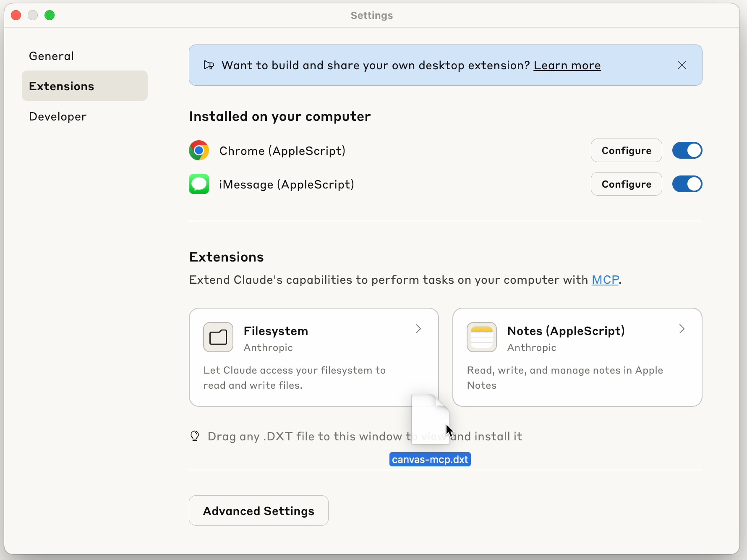Image resolution: width=747 pixels, height=560 pixels.
Task: Click the Notes card description text
Action: pyautogui.click(x=565, y=378)
